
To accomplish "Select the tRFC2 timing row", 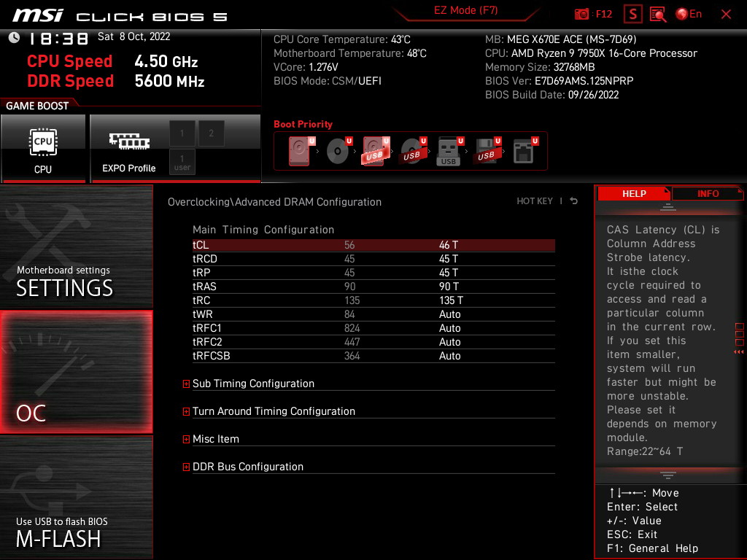I will point(373,342).
